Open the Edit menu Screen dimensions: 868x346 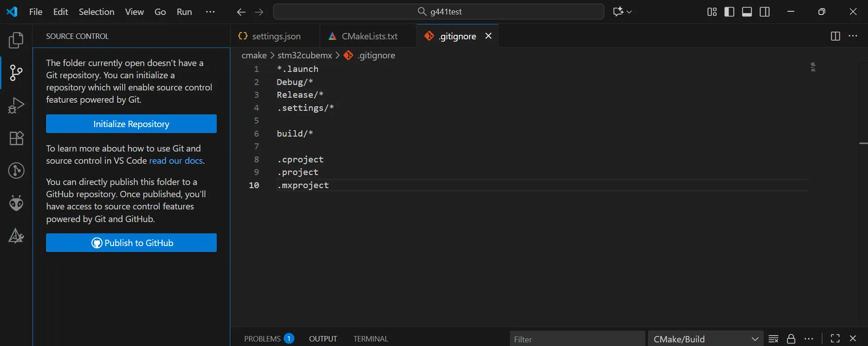(61, 12)
